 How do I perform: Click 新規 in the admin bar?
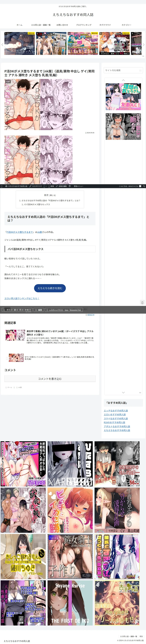[51, 186]
